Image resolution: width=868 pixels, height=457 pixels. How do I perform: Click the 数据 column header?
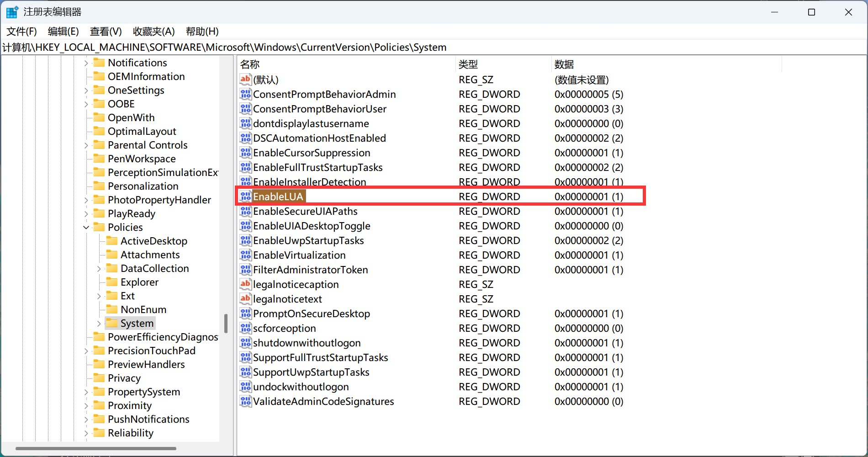click(x=564, y=64)
